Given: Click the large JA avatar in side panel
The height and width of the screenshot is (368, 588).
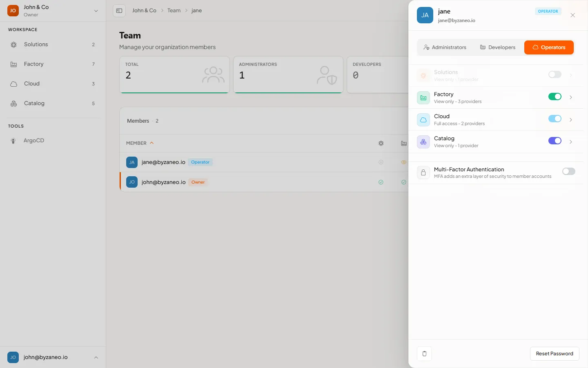Looking at the screenshot, I should tap(425, 15).
